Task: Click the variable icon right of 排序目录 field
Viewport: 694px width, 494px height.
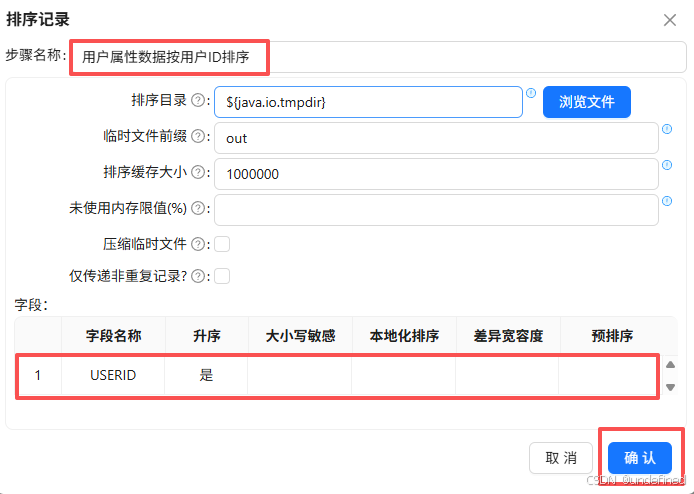Action: point(531,93)
